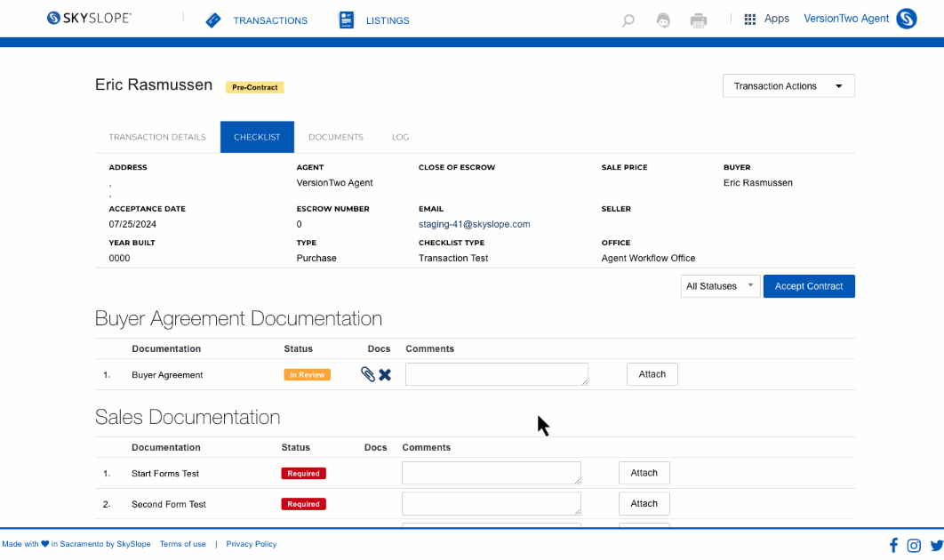
Task: Select the Checklist tab
Action: [257, 137]
